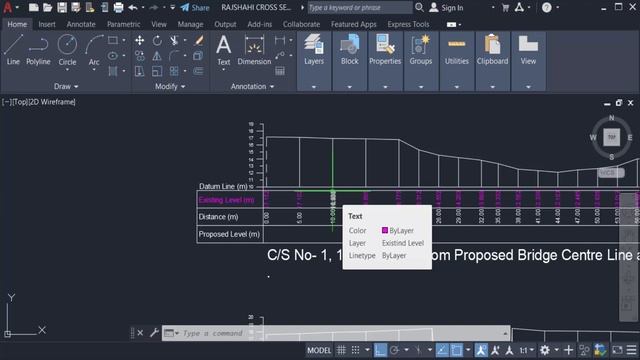Click the Rotate tool icon
The image size is (640, 360).
pos(157,40)
